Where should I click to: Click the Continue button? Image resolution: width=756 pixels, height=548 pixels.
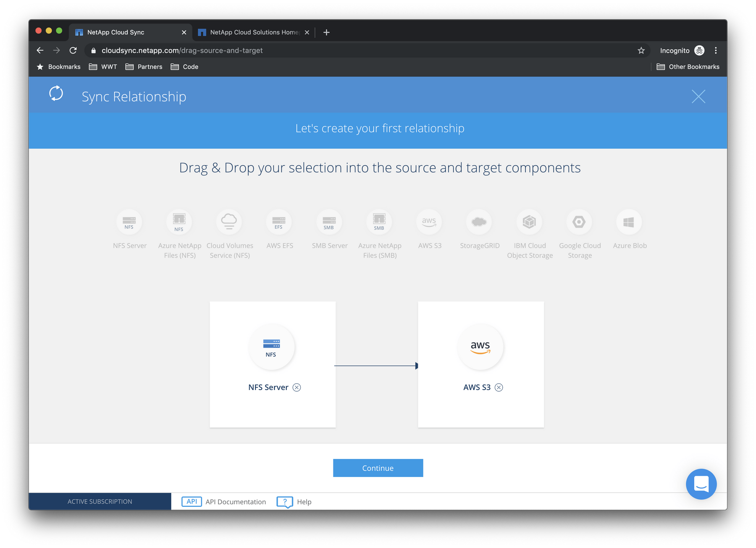pos(378,468)
